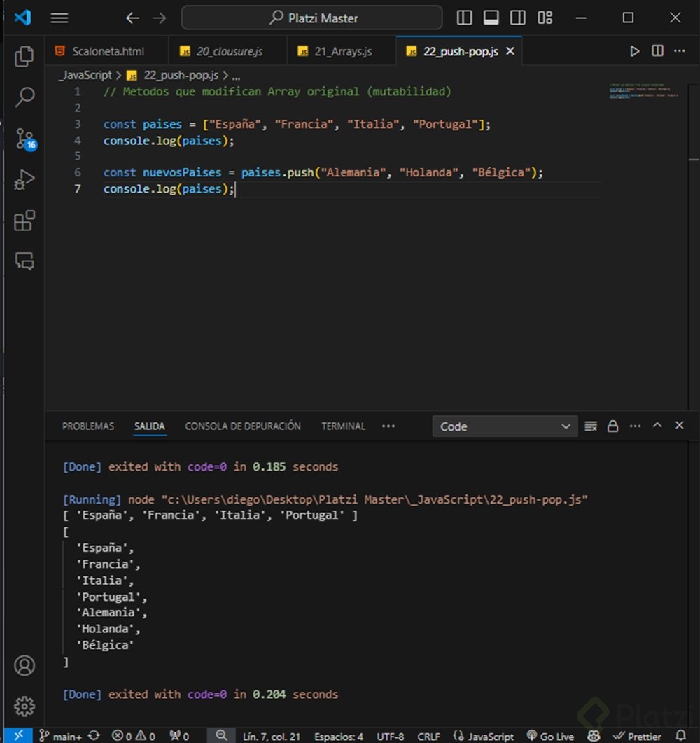This screenshot has height=743, width=700.
Task: Open the Extensions view icon
Action: click(24, 221)
